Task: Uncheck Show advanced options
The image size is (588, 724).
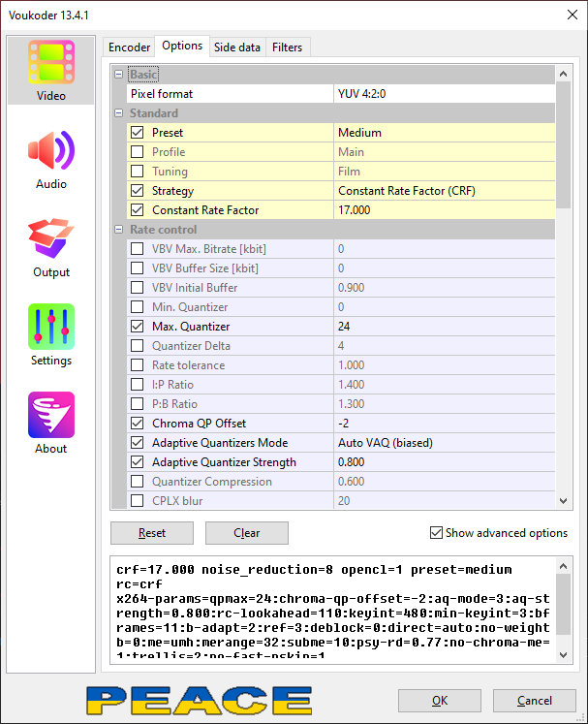Action: pos(436,533)
